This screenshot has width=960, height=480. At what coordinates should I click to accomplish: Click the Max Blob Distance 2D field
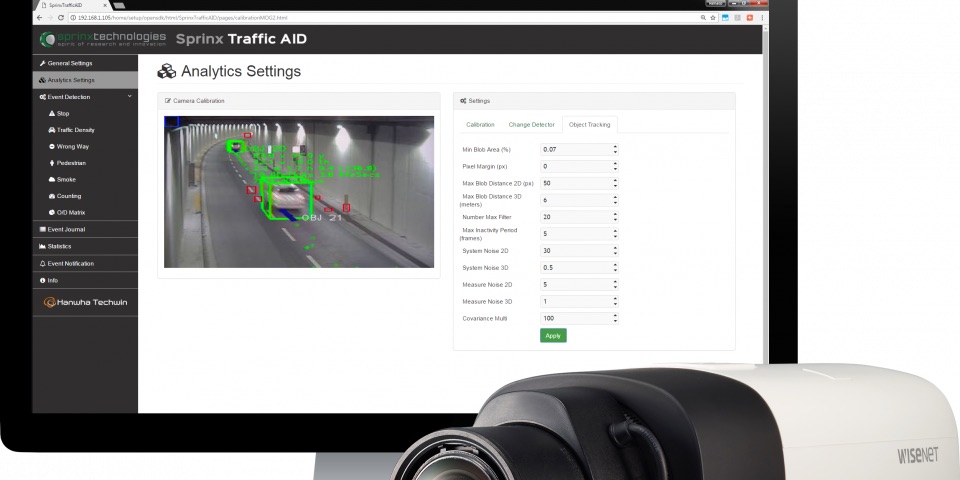pos(579,183)
